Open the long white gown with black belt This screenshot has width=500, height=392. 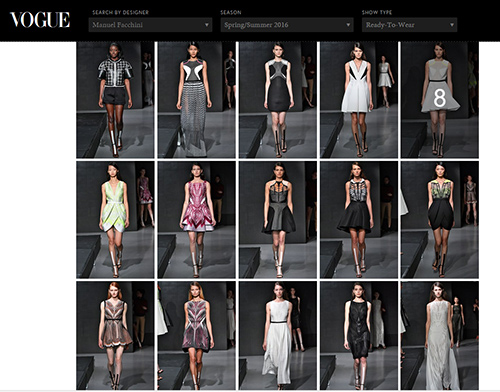[278, 336]
